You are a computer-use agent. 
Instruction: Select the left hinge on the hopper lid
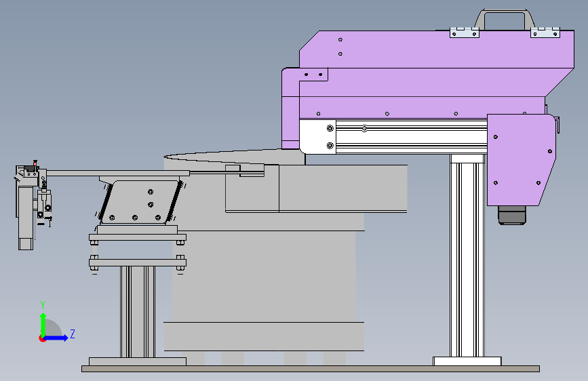(x=465, y=33)
